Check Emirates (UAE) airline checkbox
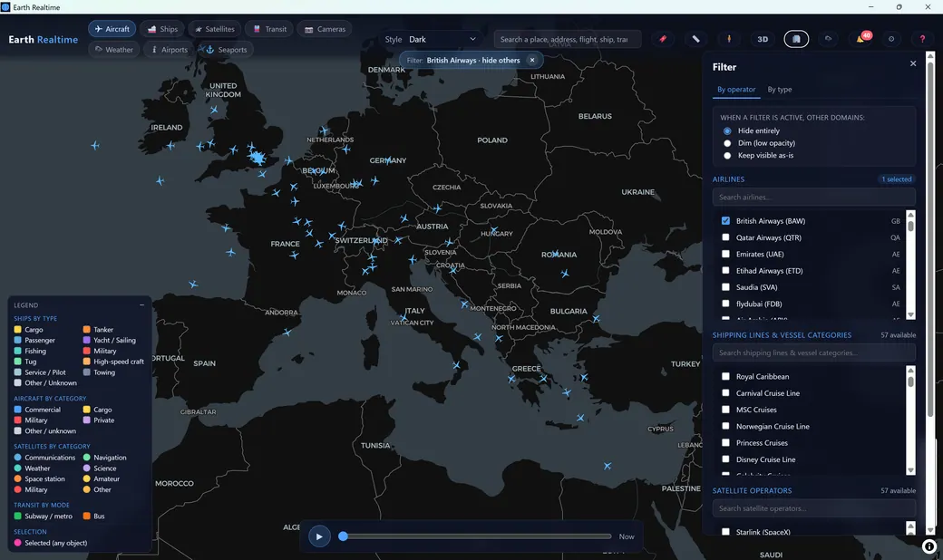Viewport: 943px width, 560px height. pyautogui.click(x=725, y=254)
